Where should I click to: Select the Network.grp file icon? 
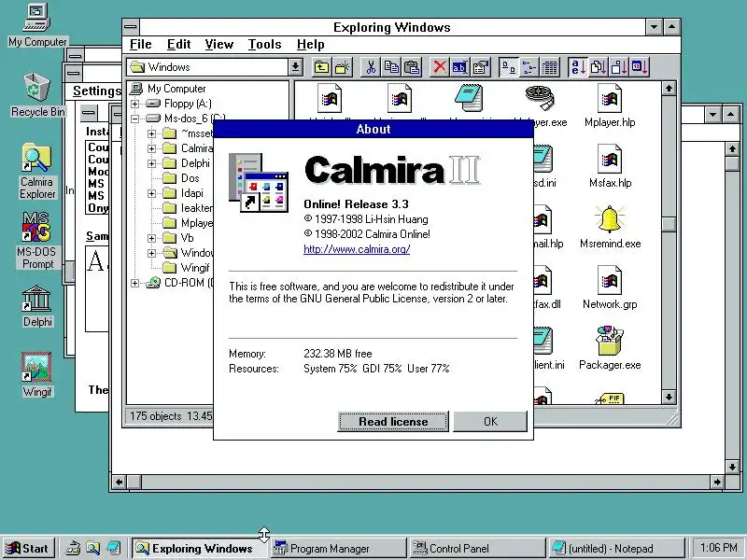[610, 287]
